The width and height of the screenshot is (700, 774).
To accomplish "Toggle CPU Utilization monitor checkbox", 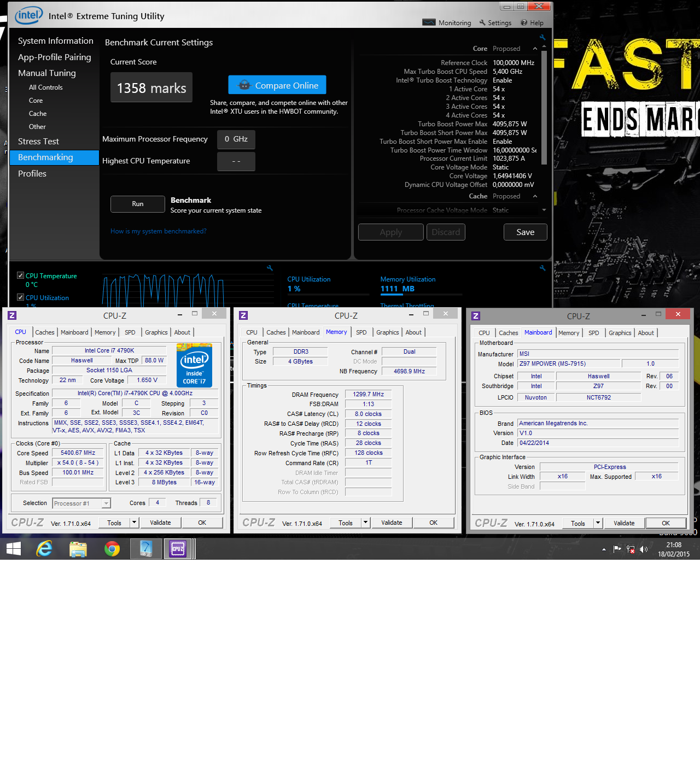I will pos(20,297).
